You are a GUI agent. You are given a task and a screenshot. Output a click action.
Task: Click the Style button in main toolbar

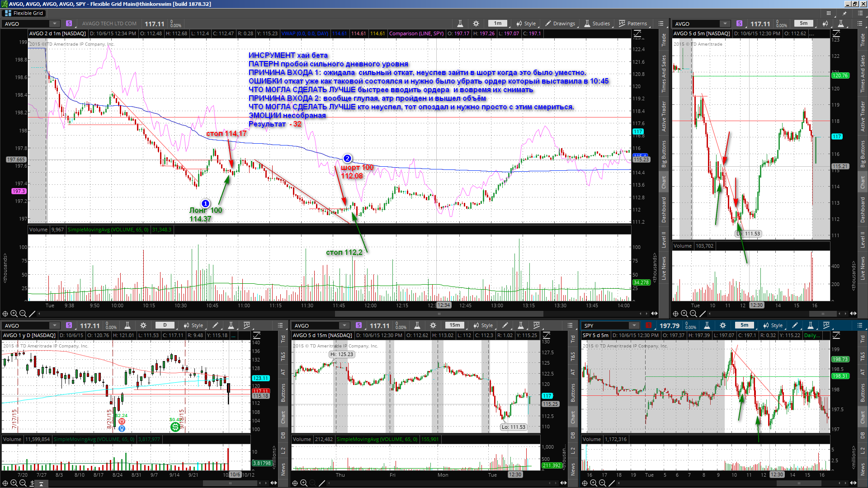[x=527, y=23]
